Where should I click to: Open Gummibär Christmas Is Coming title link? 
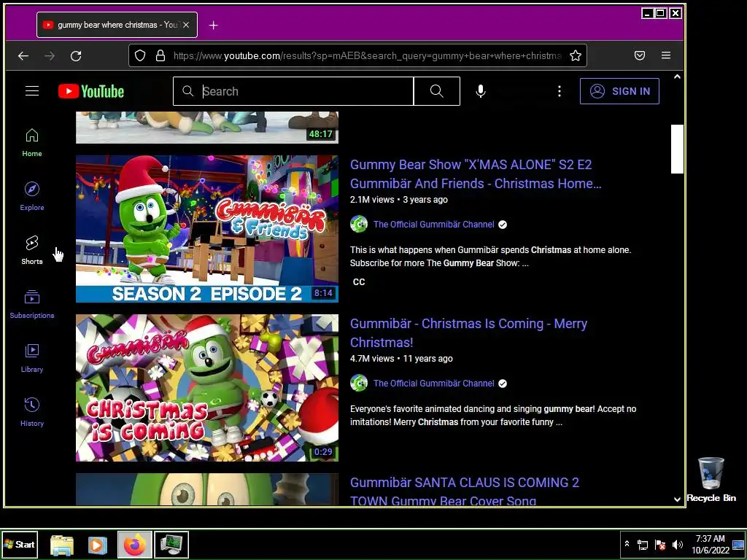coord(469,332)
